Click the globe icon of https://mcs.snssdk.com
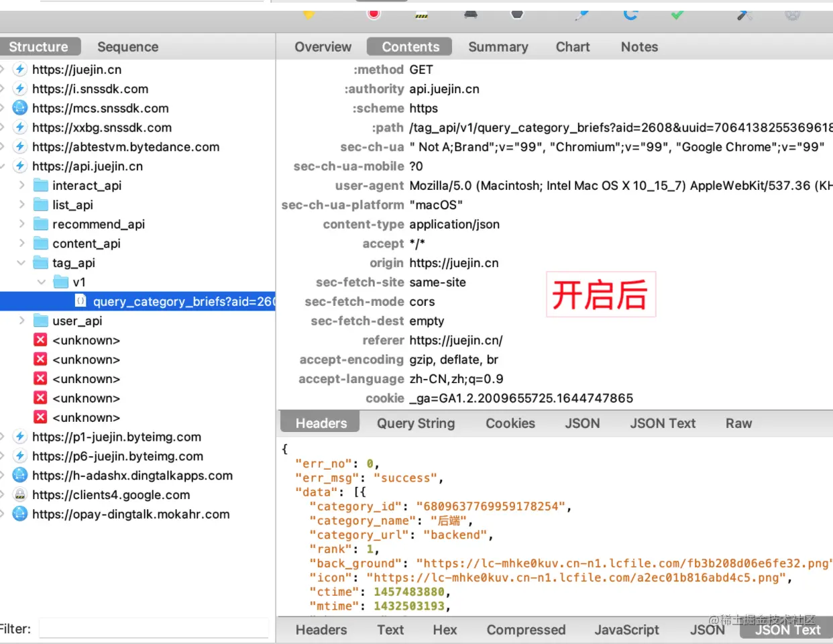The height and width of the screenshot is (644, 833). pyautogui.click(x=20, y=108)
